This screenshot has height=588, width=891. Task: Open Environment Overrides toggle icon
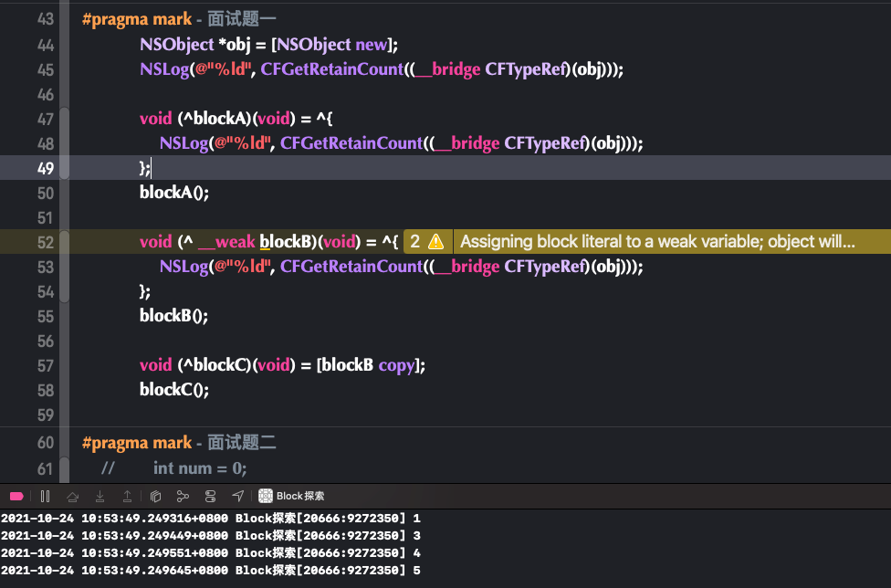pyautogui.click(x=210, y=496)
